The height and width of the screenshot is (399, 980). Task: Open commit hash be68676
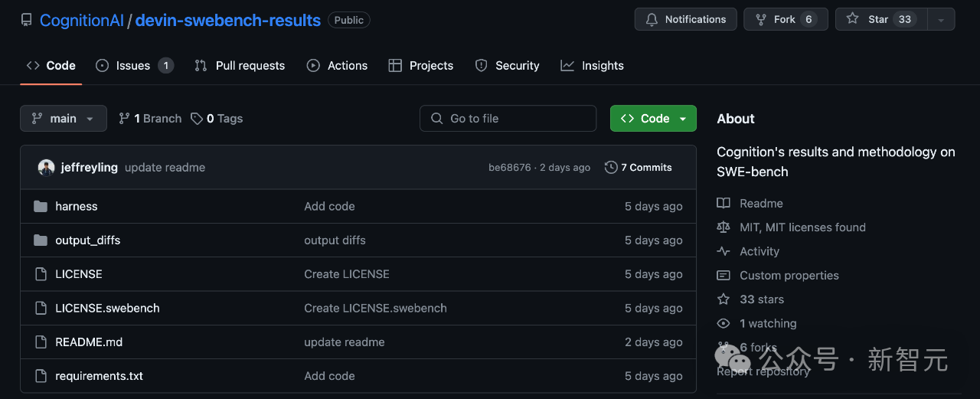[510, 168]
